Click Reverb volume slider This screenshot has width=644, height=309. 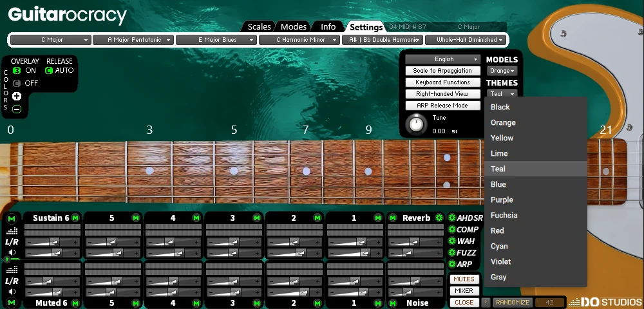pyautogui.click(x=415, y=252)
